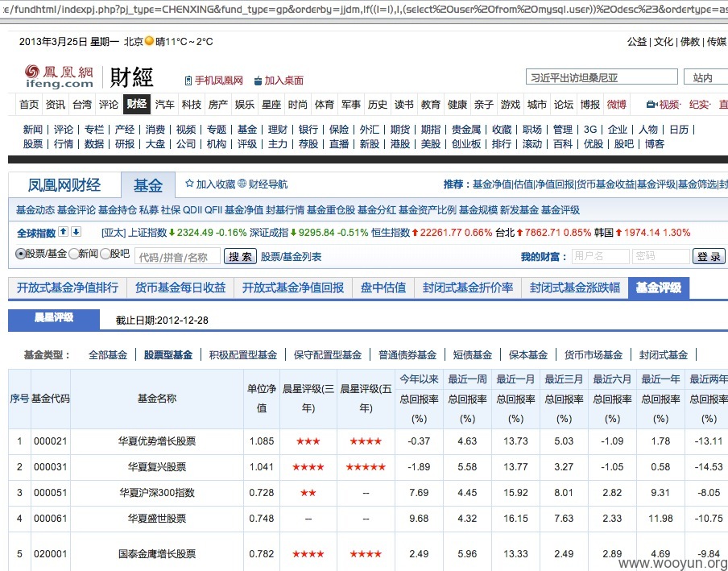Select the 基金评级 tab
The height and width of the screenshot is (571, 728).
coord(659,288)
